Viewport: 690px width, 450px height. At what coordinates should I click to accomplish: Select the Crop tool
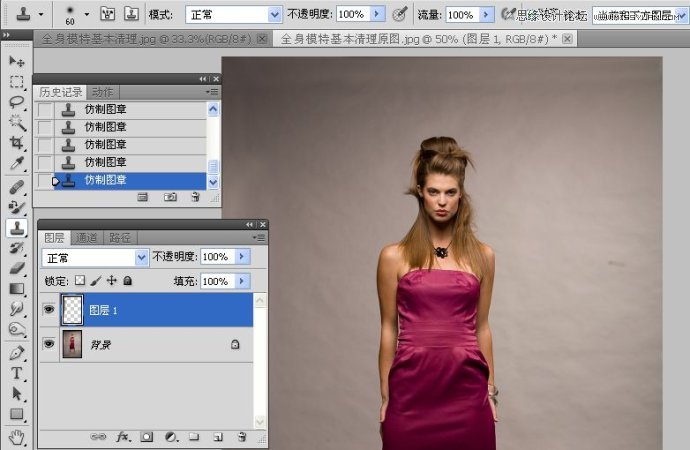17,144
